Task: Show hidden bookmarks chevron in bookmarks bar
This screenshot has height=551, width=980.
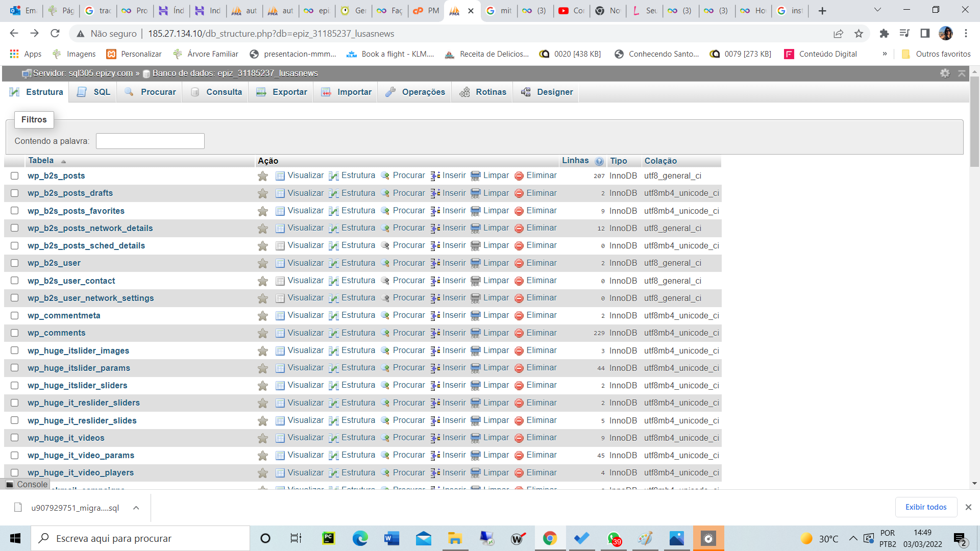Action: pyautogui.click(x=885, y=54)
